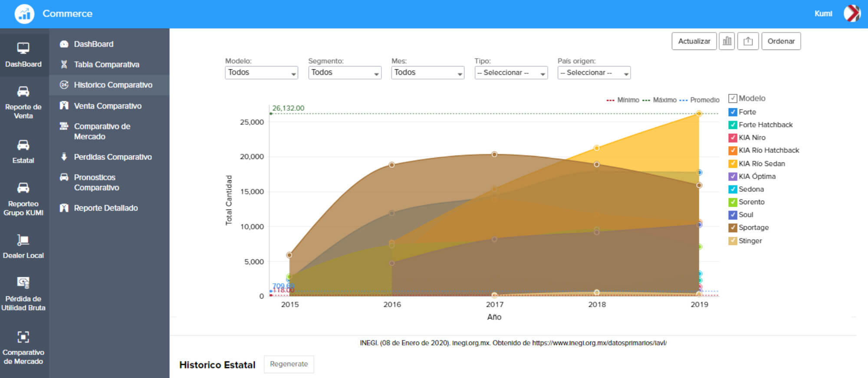Image resolution: width=868 pixels, height=378 pixels.
Task: Click the Regenerate button
Action: 289,364
